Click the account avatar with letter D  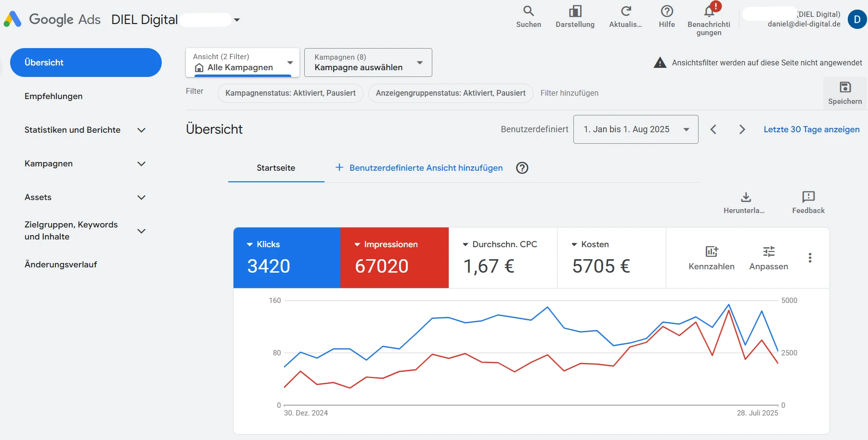coord(857,19)
